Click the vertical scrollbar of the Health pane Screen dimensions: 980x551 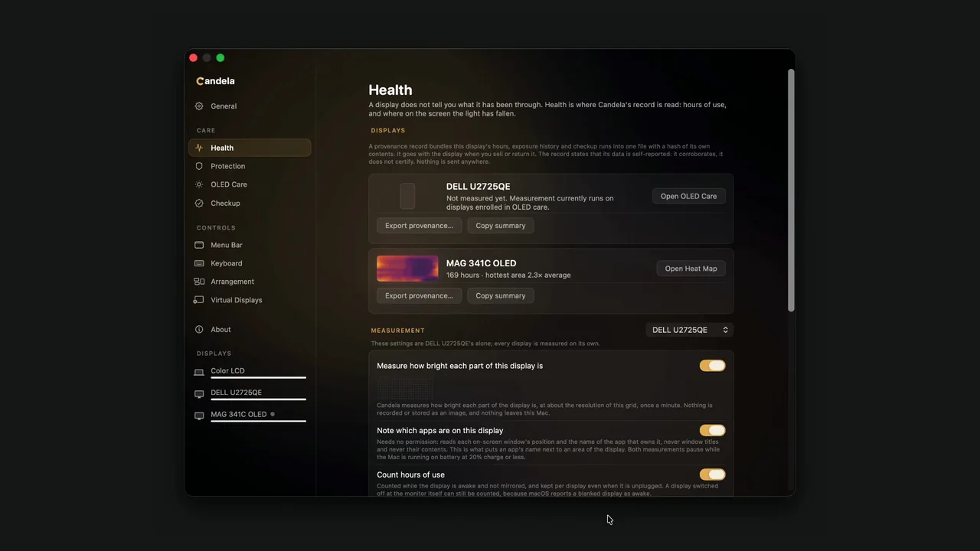click(x=791, y=191)
